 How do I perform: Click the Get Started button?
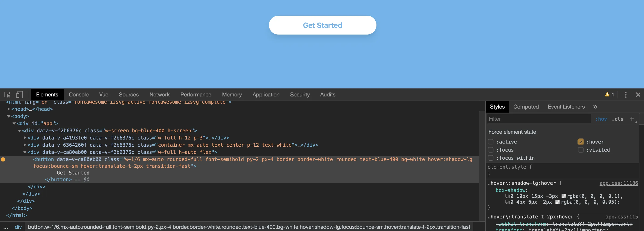pos(322,25)
